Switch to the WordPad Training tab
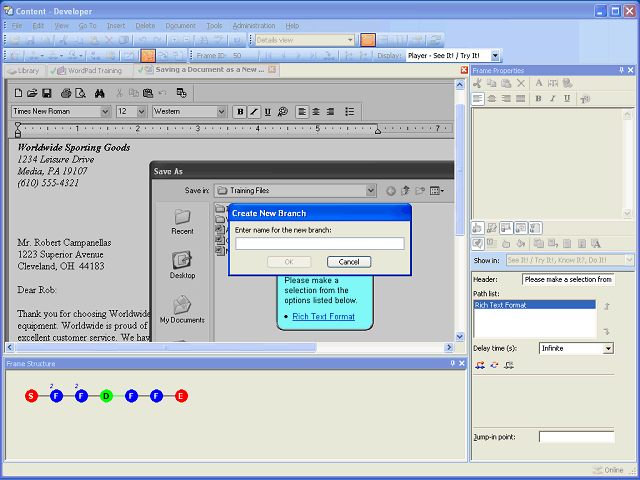 point(90,71)
